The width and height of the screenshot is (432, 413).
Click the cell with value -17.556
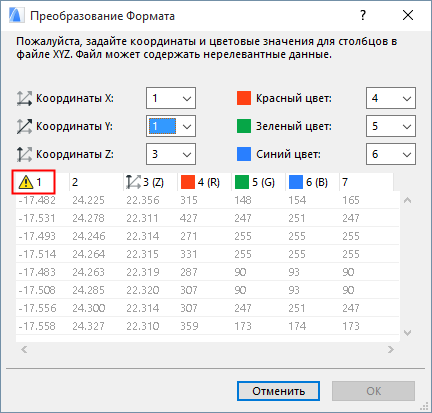click(37, 308)
